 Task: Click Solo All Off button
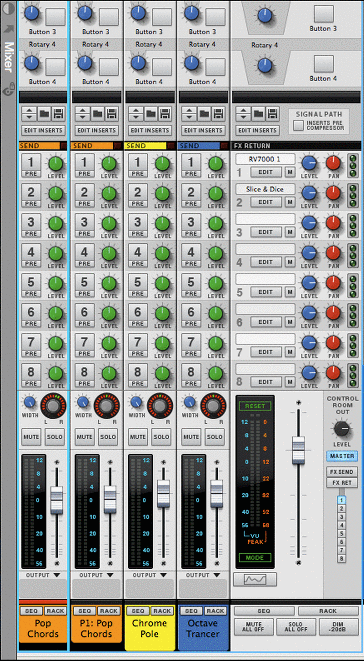[x=296, y=627]
